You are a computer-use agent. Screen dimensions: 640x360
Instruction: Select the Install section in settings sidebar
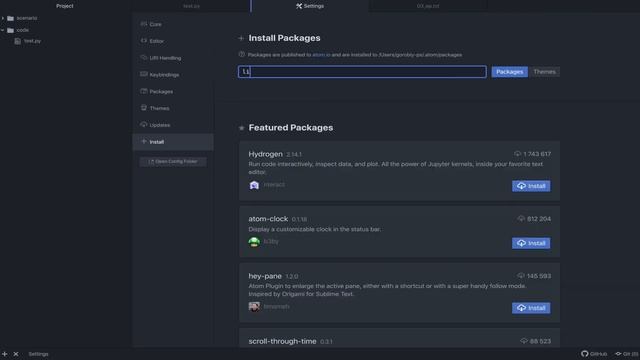173,142
